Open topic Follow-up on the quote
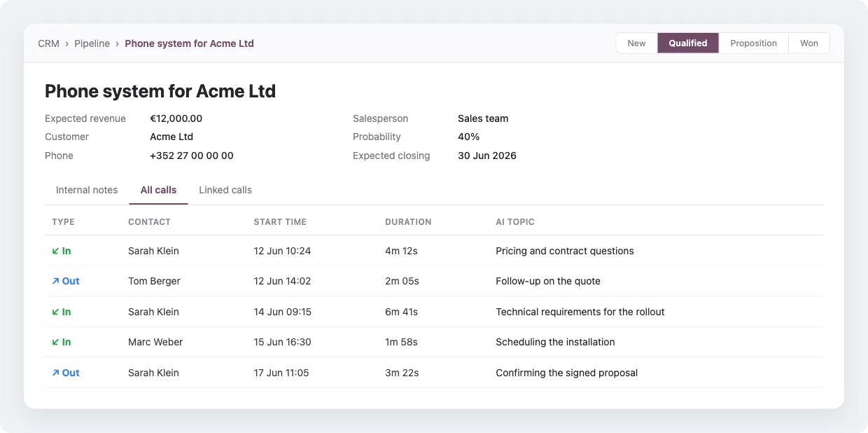This screenshot has height=433, width=868. (x=548, y=281)
